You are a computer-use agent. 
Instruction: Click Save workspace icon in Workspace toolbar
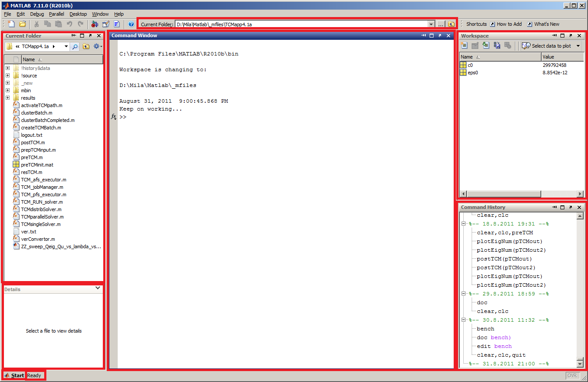click(497, 45)
